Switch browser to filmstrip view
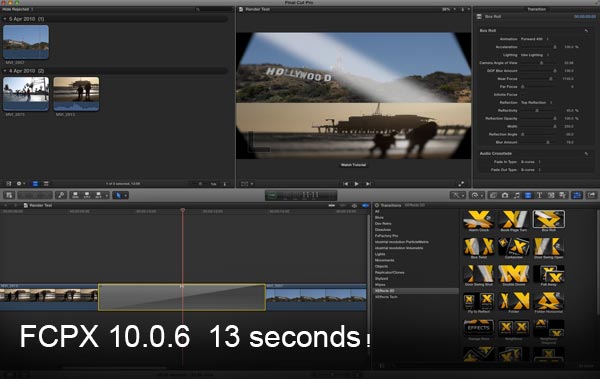 (35, 184)
